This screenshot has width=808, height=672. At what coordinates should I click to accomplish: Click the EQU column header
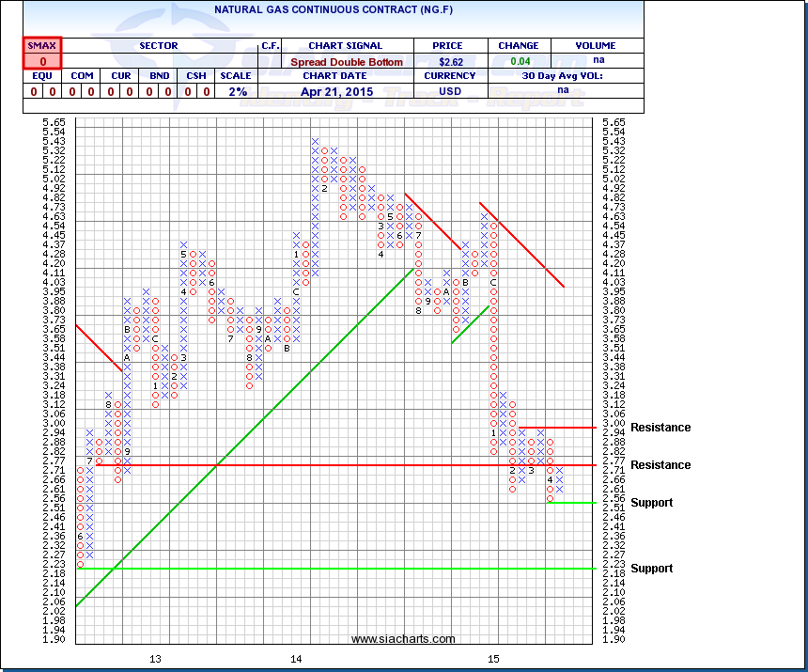point(41,76)
